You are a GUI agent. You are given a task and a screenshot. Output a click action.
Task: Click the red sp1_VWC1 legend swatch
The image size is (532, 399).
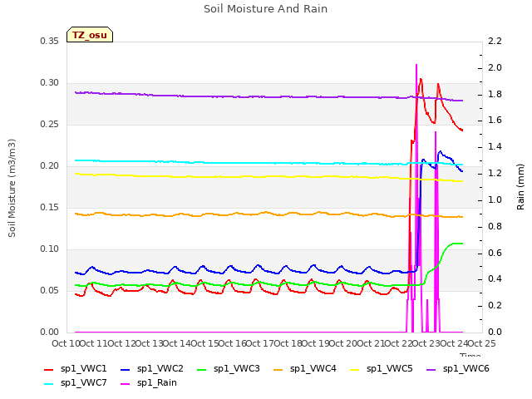49,370
